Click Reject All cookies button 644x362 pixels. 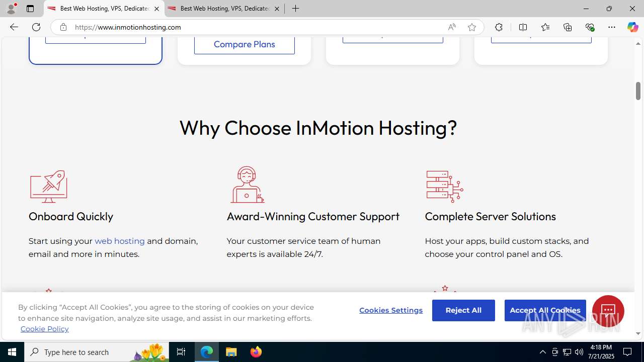pos(463,310)
